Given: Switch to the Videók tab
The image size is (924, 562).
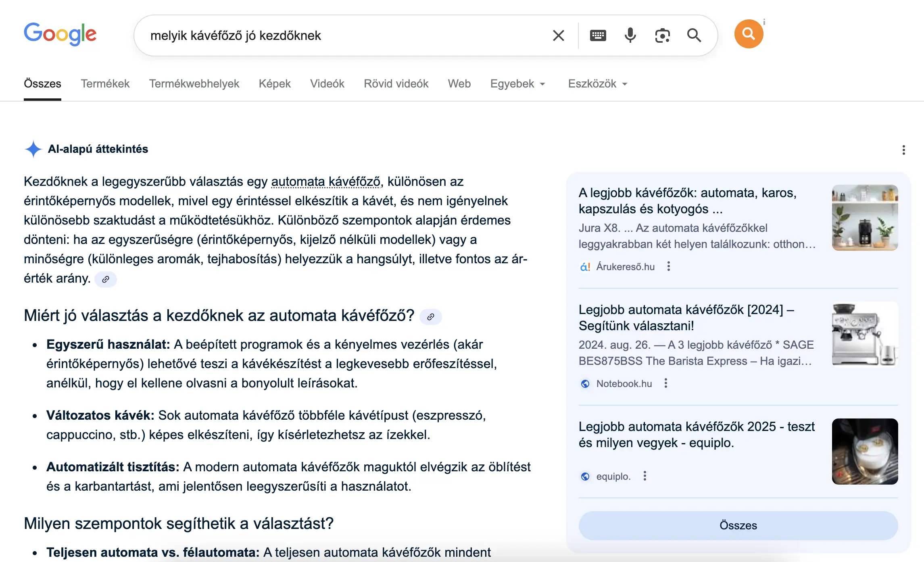Looking at the screenshot, I should [x=327, y=84].
